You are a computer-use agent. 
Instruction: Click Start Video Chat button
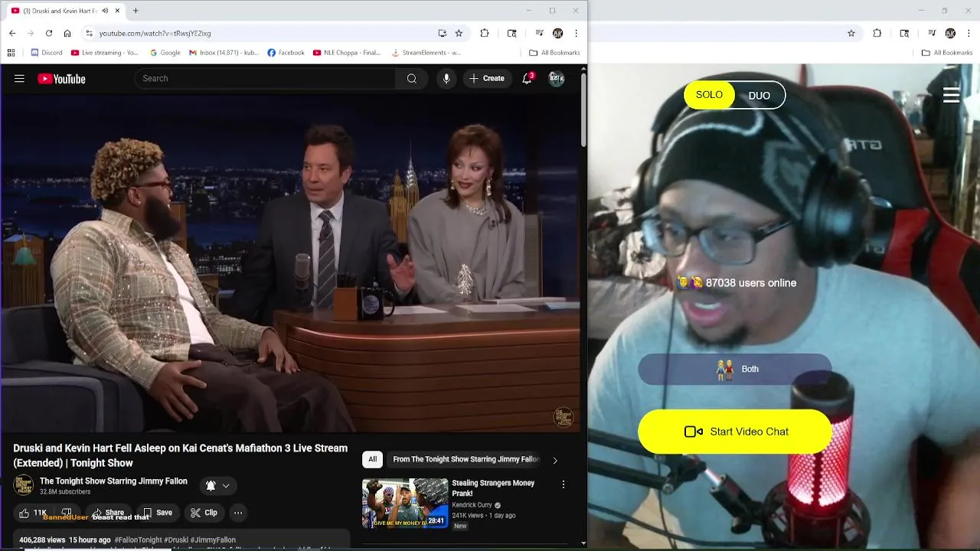[735, 432]
